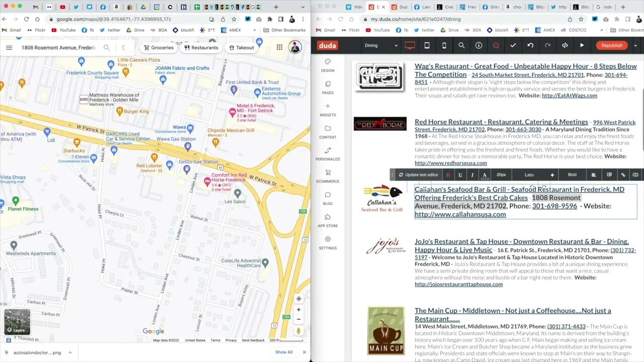This screenshot has height=362, width=644.
Task: Open Chrome three-dot menu in left window
Action: tap(303, 19)
